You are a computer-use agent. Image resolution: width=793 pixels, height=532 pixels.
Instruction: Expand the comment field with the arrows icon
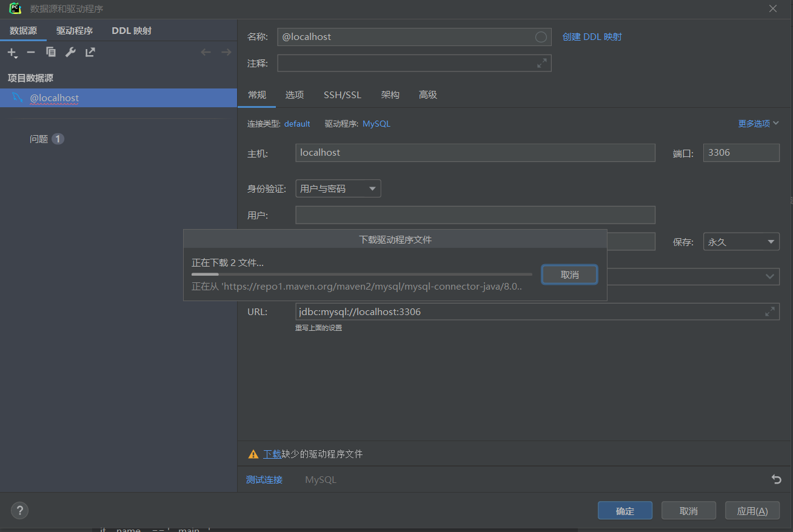pos(542,63)
